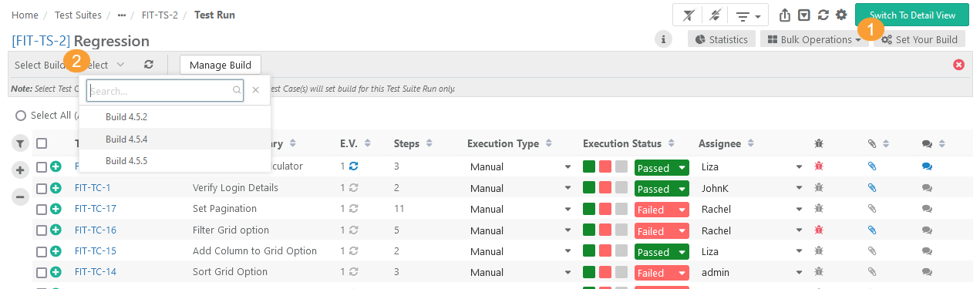Refresh builds with the icon next to Select Build
980x289 pixels.
click(149, 66)
